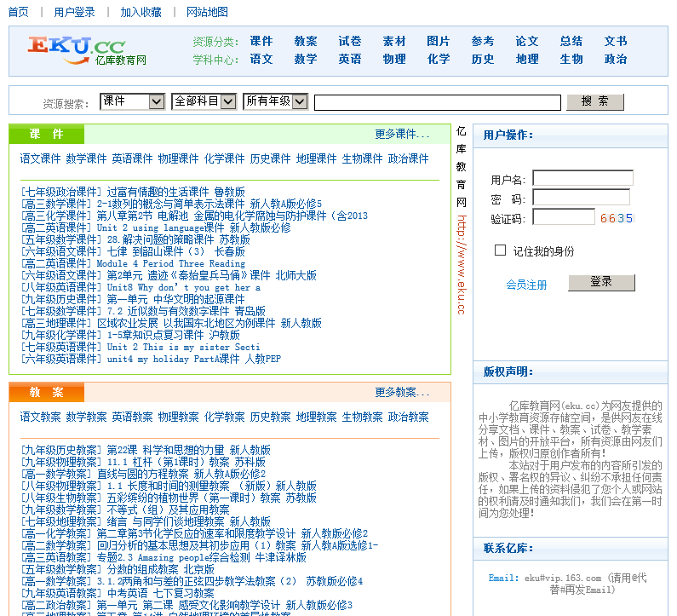Open 用户登录 in the top bar

[74, 12]
